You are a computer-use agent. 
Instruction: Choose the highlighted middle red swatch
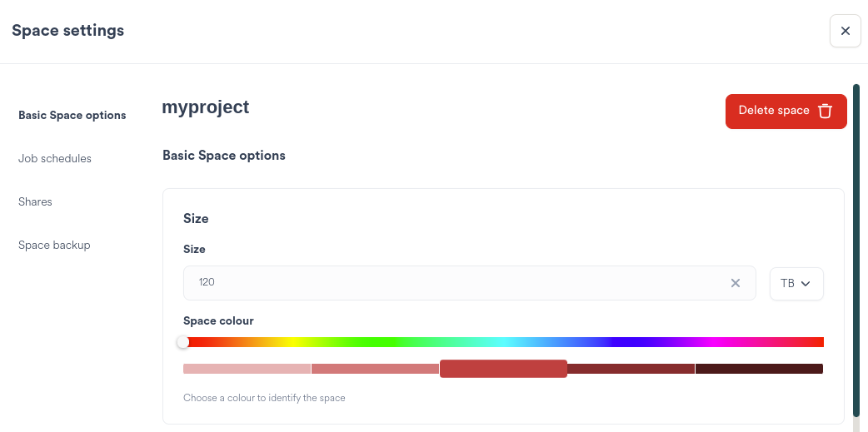point(503,369)
